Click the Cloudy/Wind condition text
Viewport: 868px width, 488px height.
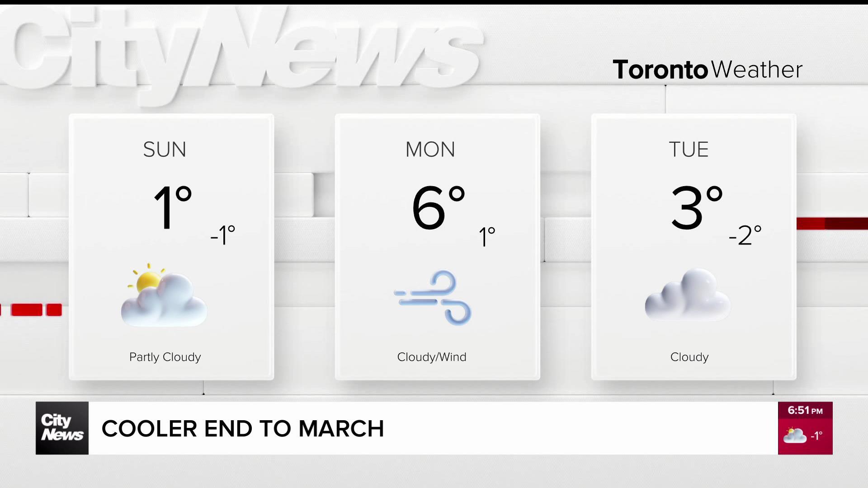[x=432, y=357]
